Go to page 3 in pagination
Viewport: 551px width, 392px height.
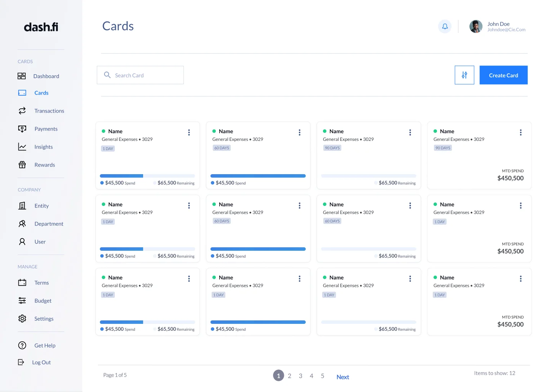pyautogui.click(x=300, y=376)
